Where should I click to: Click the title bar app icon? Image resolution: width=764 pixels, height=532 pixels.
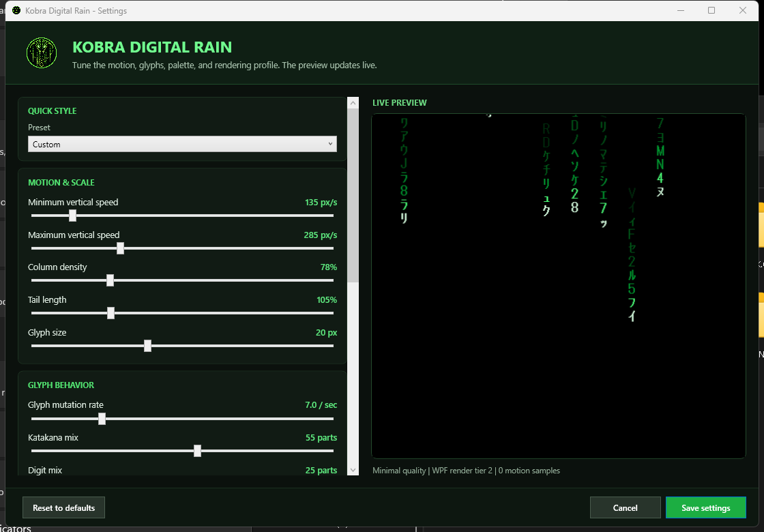coord(16,10)
